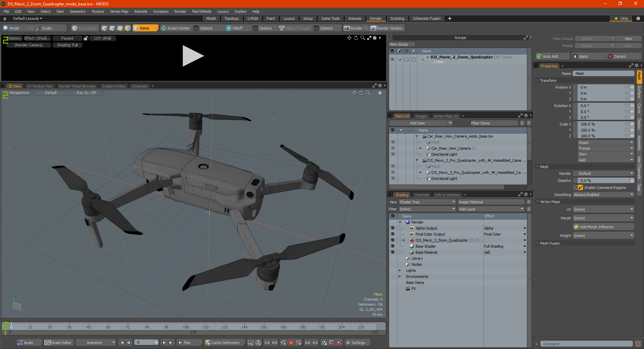Viewport: 644px width, 349px height.
Task: Click the Assign Material button
Action: coord(491,202)
